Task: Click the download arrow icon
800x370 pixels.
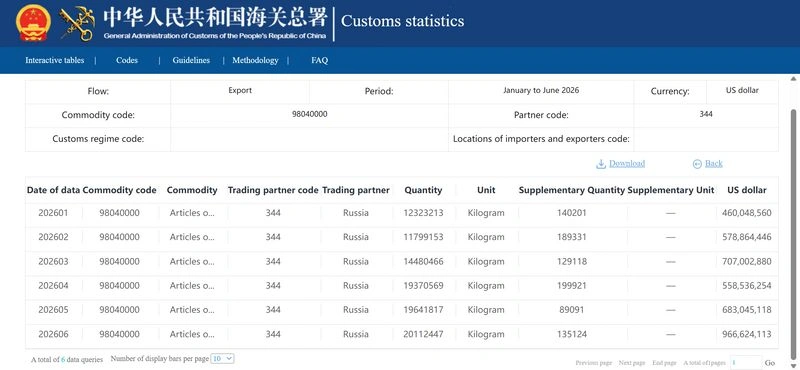Action: point(601,163)
